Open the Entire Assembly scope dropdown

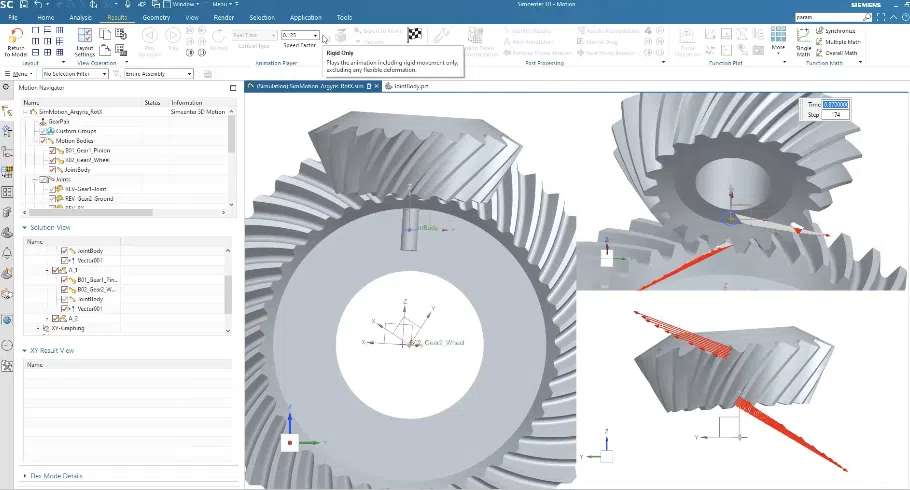158,74
